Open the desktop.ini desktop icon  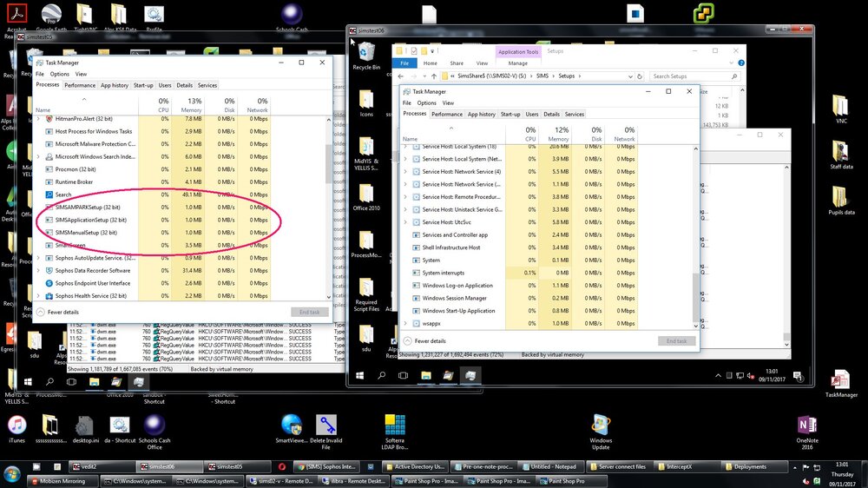click(84, 429)
